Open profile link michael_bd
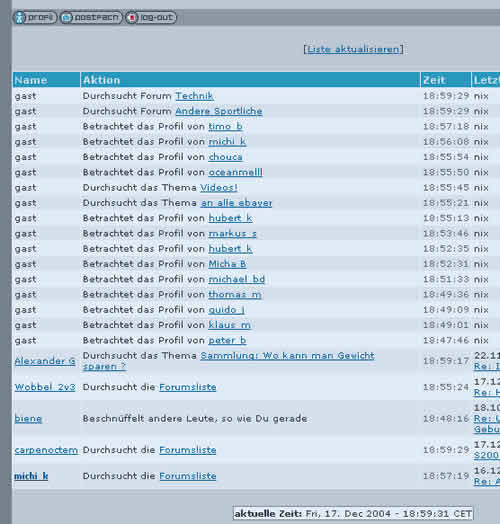The width and height of the screenshot is (500, 524). click(x=237, y=279)
